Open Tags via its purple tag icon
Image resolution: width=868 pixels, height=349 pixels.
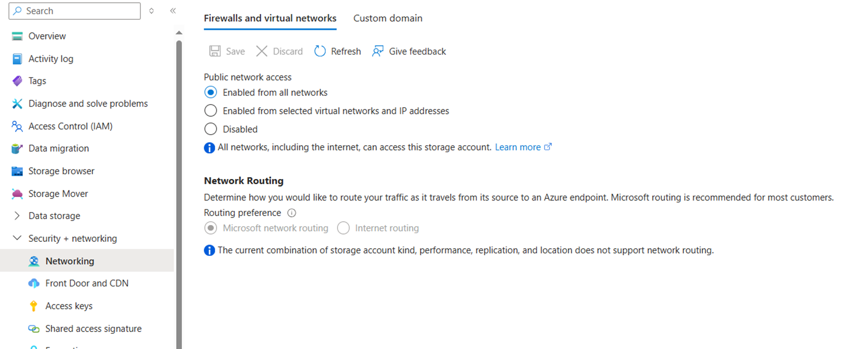click(17, 81)
